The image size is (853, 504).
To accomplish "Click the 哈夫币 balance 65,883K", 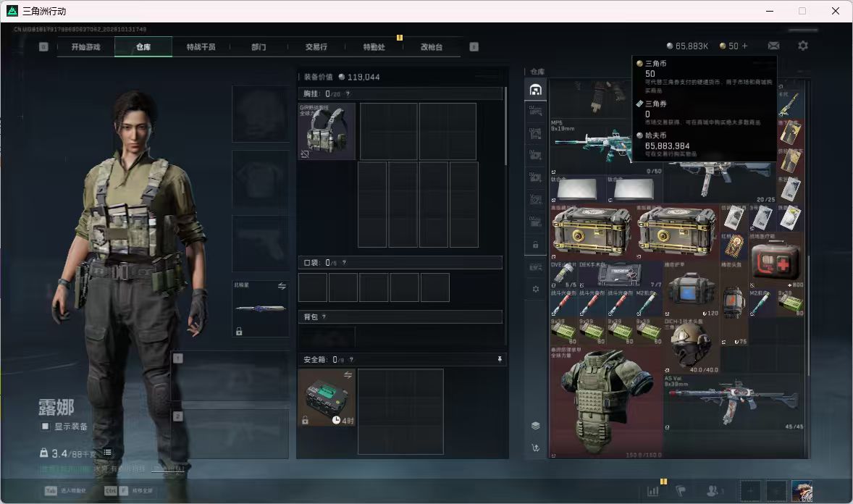I will (x=688, y=46).
